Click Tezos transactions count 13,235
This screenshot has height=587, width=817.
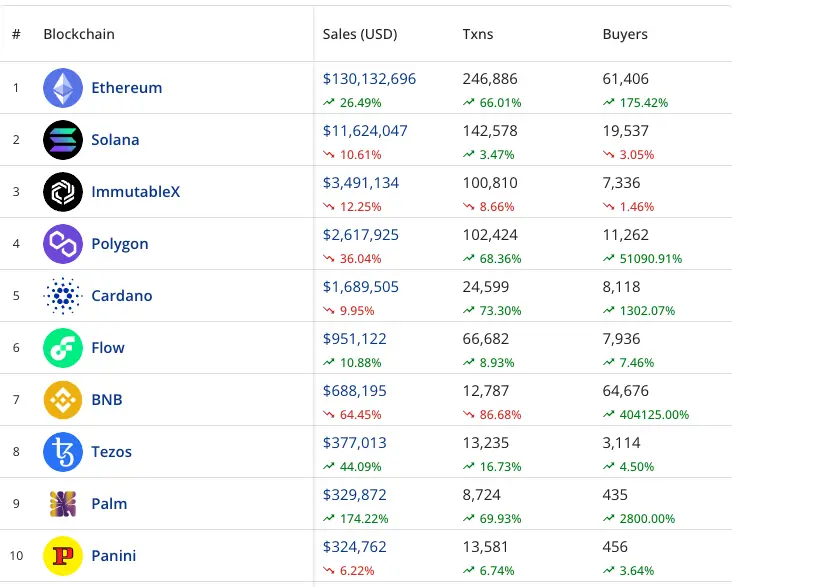click(486, 443)
